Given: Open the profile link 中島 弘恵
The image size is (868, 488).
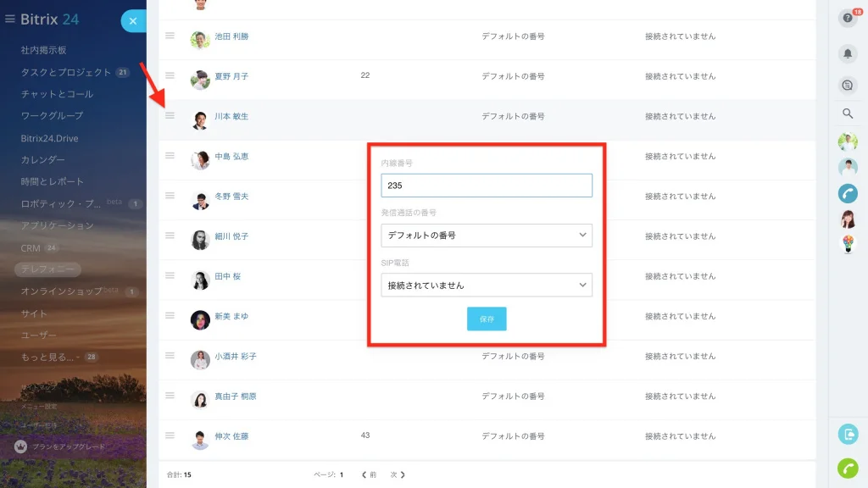Looking at the screenshot, I should [x=231, y=156].
